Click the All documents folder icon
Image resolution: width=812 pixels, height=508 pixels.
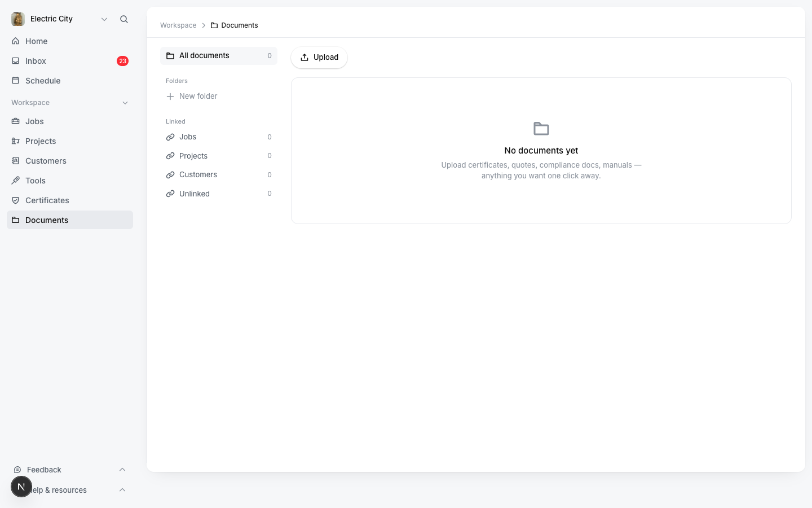(x=170, y=56)
